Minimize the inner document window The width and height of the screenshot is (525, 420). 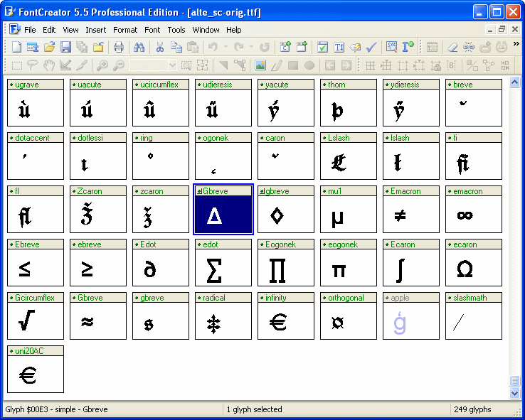[x=491, y=29]
